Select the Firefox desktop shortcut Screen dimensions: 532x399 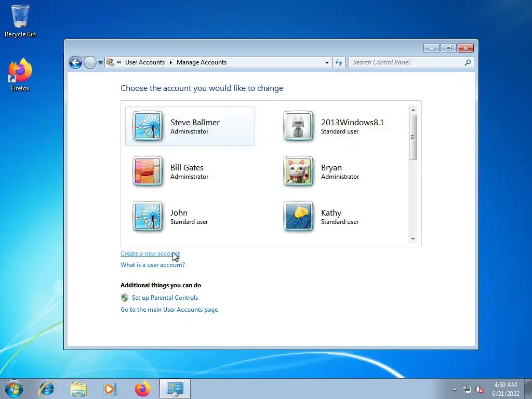pyautogui.click(x=20, y=75)
